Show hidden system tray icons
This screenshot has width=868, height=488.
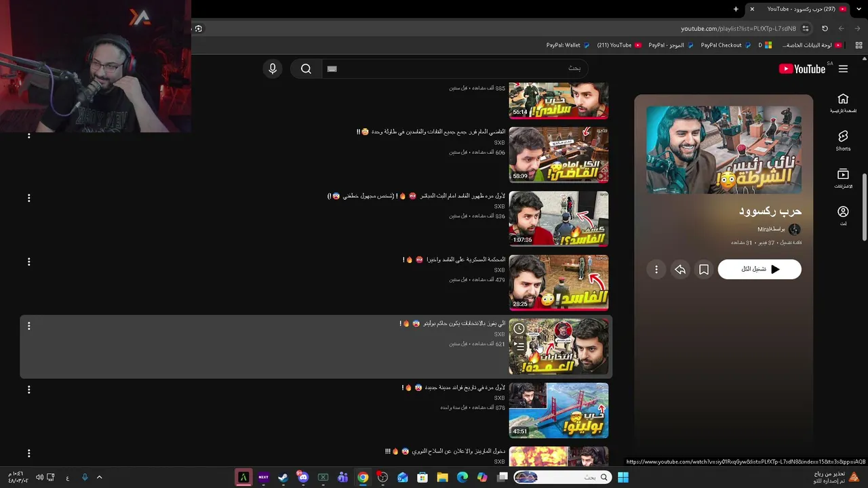click(99, 477)
